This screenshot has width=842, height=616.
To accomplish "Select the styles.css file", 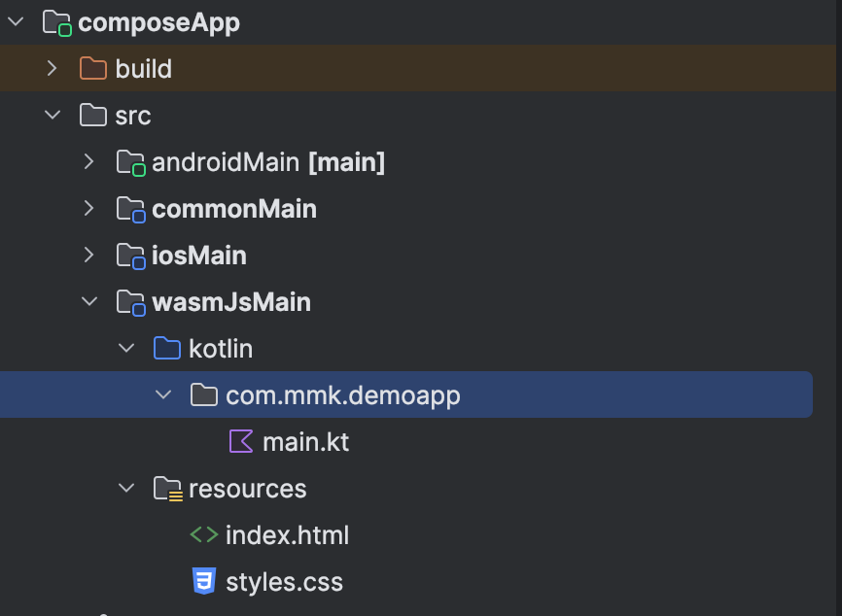I will pos(284,582).
